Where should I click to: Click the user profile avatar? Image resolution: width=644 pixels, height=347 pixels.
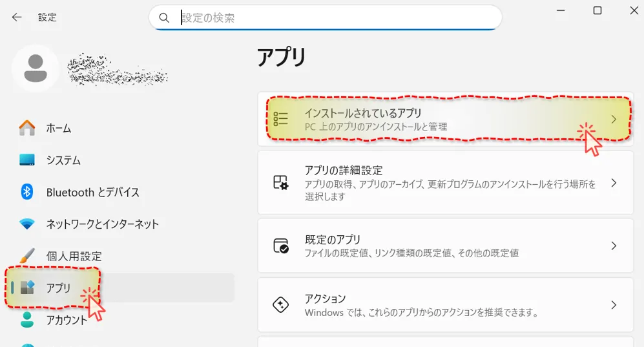point(36,68)
